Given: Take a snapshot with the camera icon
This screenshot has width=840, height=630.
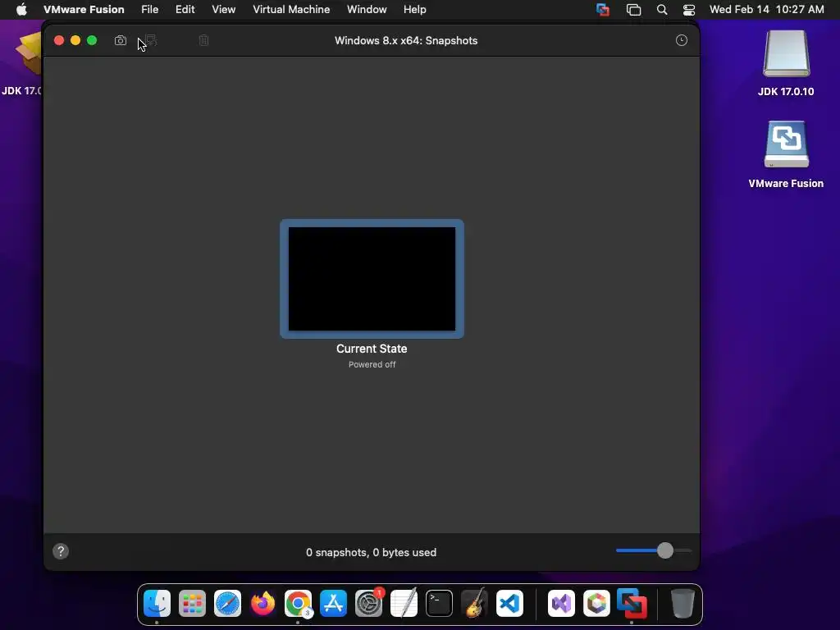Looking at the screenshot, I should (121, 41).
